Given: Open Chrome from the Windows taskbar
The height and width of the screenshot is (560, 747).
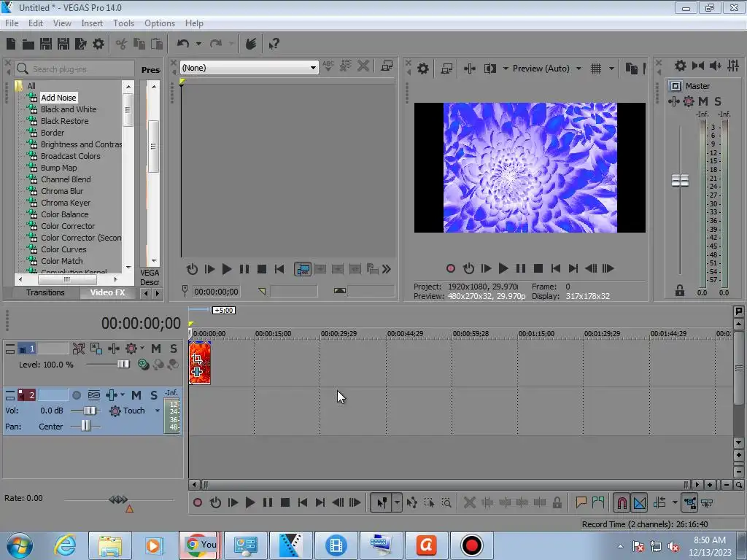Looking at the screenshot, I should 200,545.
